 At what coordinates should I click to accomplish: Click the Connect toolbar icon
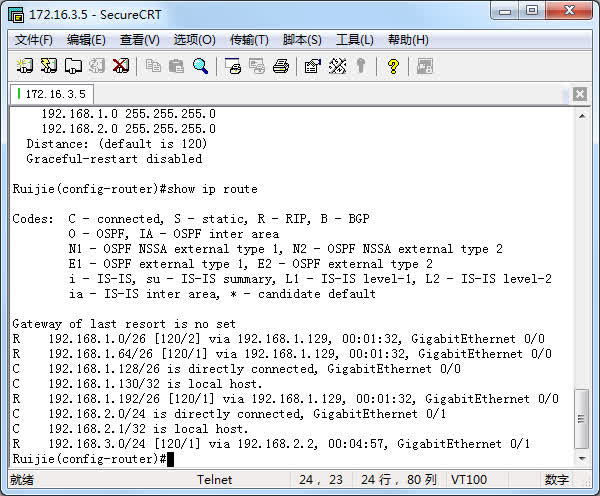point(25,66)
